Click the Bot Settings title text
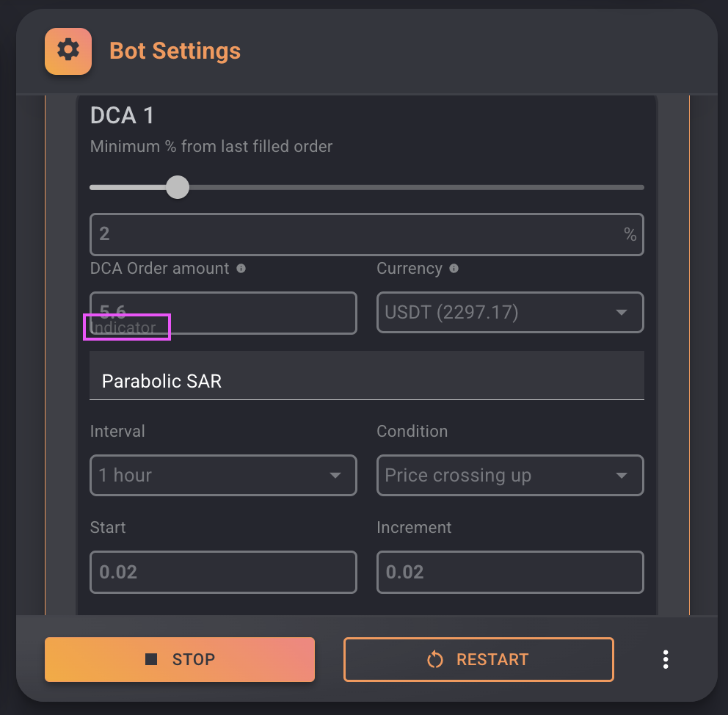The image size is (728, 715). click(175, 51)
